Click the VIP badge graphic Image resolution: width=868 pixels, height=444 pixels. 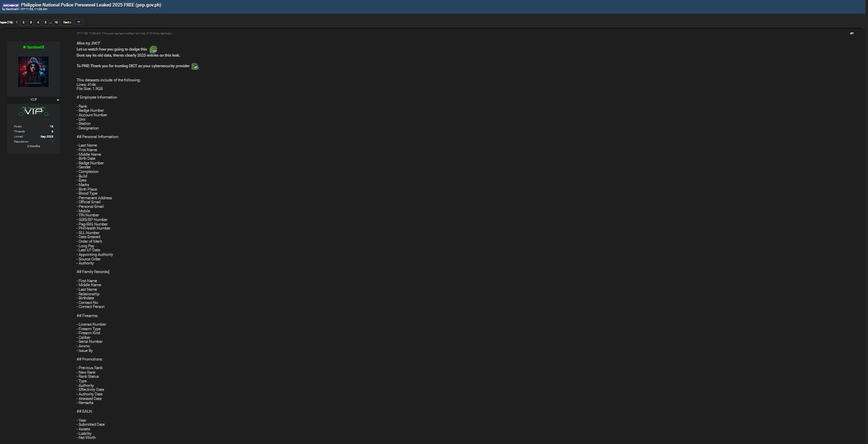tap(33, 111)
